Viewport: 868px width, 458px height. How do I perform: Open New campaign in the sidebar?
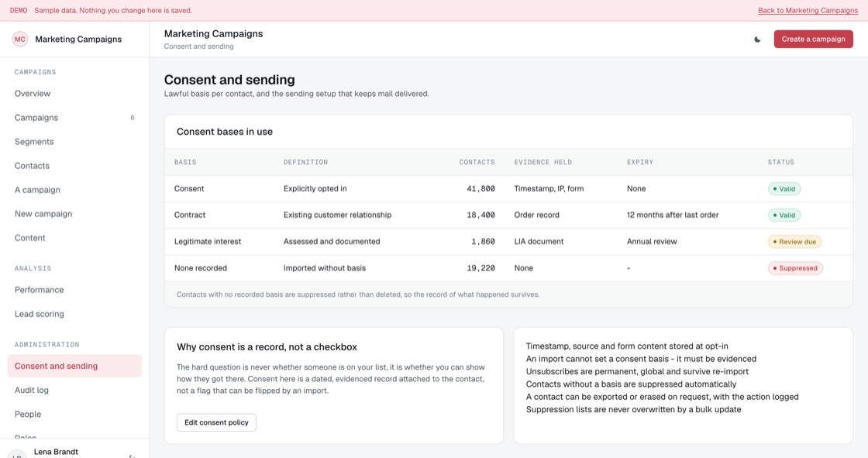point(74,214)
